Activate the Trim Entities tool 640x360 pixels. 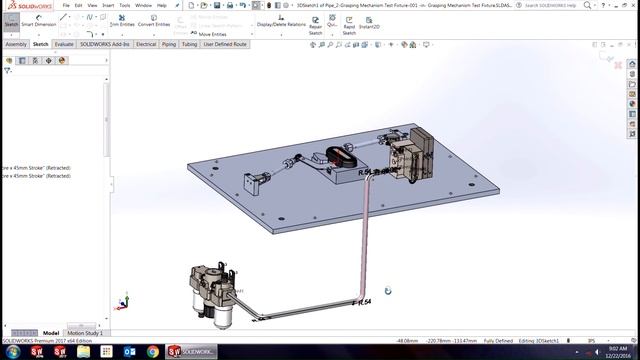[122, 21]
